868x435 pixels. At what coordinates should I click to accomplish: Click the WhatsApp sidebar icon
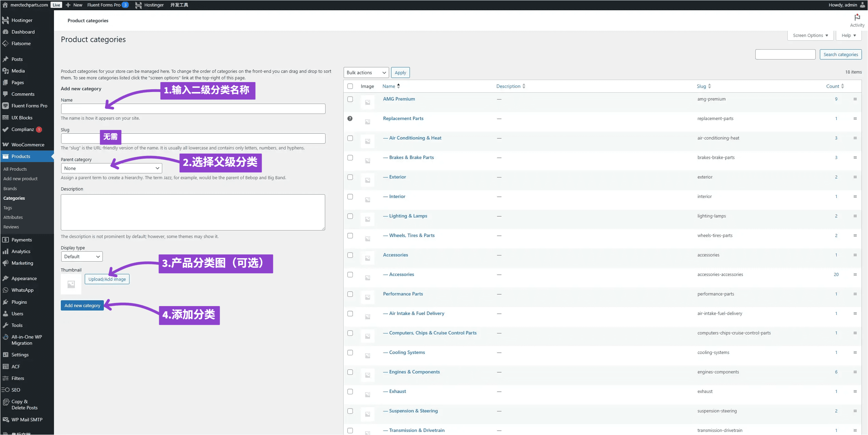tap(5, 290)
